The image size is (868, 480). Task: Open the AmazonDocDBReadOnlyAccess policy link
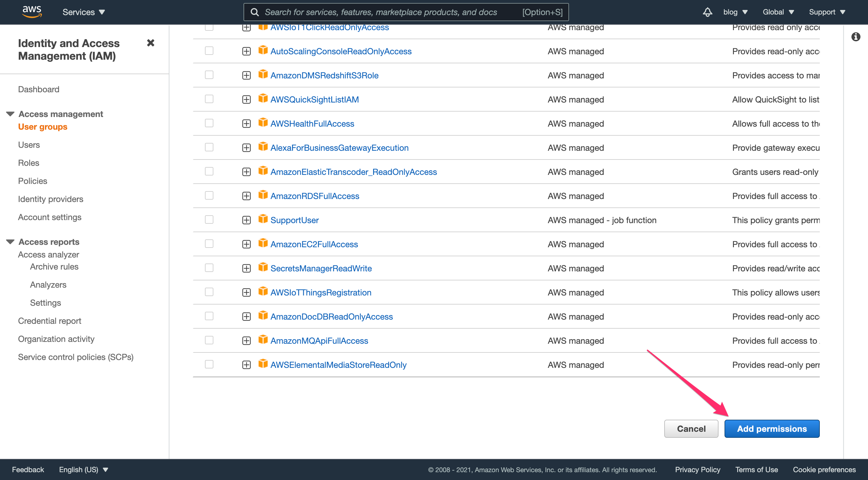(332, 317)
